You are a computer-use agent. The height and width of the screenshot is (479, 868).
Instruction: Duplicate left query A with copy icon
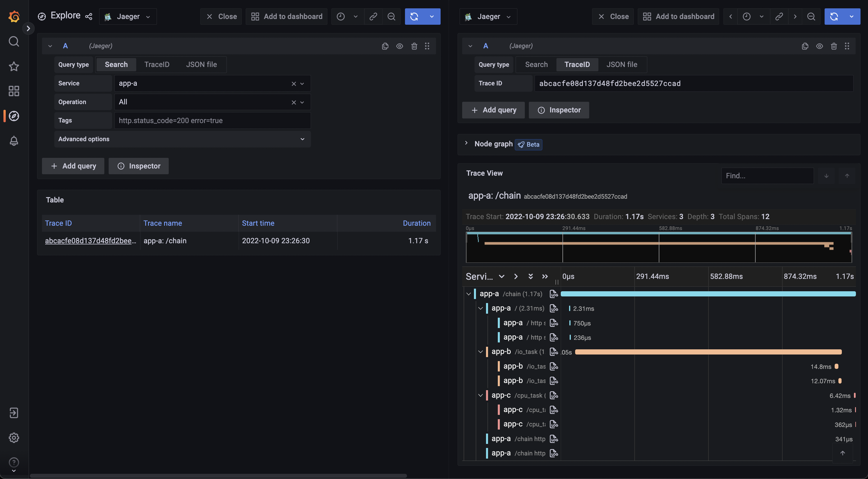click(x=385, y=46)
